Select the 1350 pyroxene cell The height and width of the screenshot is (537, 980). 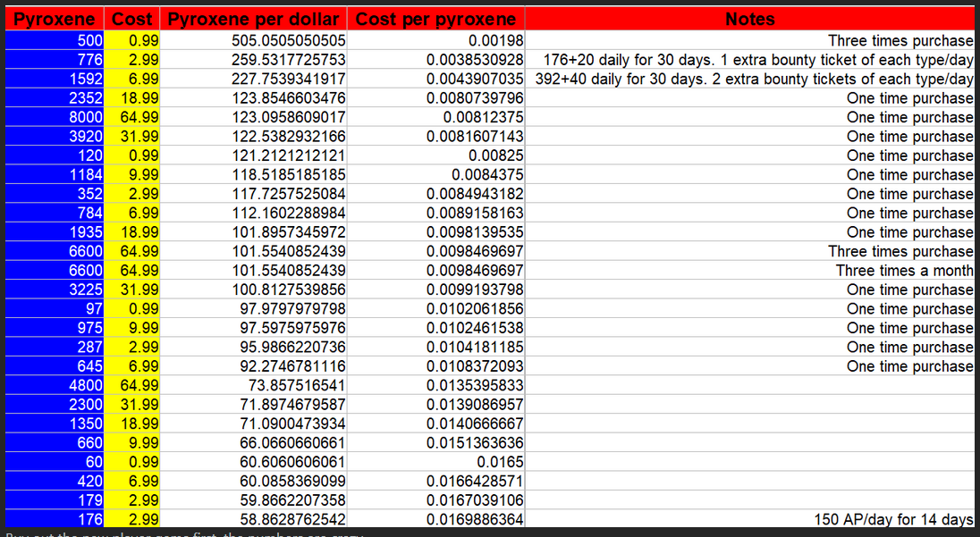click(x=55, y=424)
